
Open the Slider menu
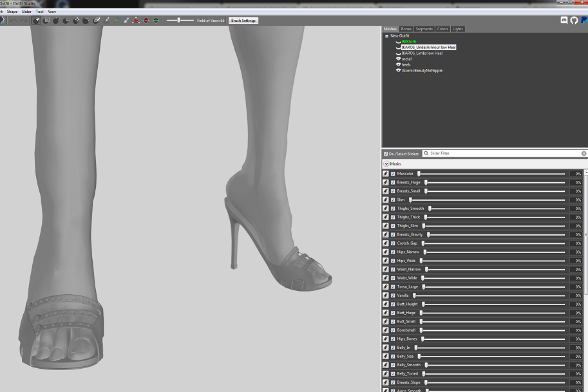[26, 12]
